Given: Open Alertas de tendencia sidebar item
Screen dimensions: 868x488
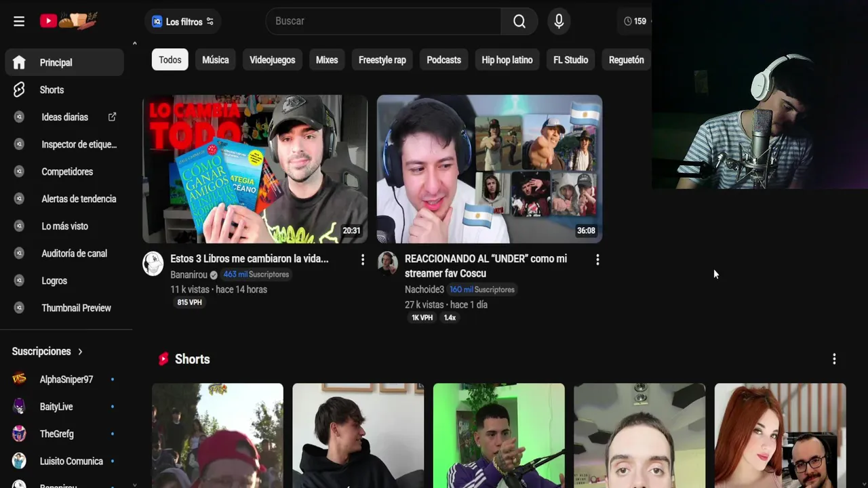Looking at the screenshot, I should tap(64, 199).
